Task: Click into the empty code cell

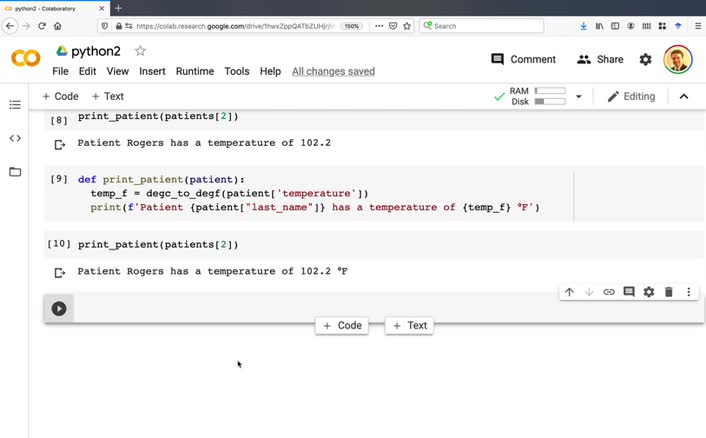Action: coord(387,308)
